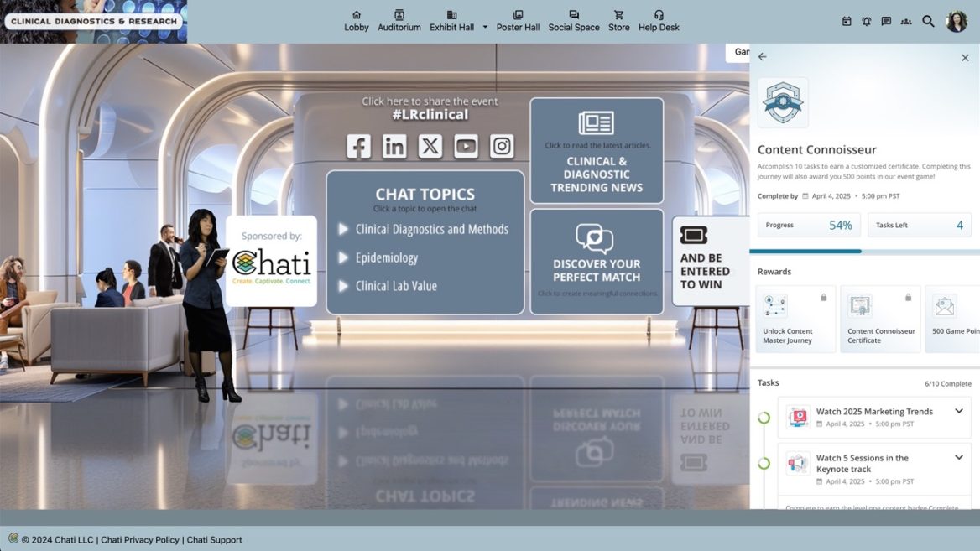Open notifications bell icon
The image size is (980, 551).
coord(866,21)
